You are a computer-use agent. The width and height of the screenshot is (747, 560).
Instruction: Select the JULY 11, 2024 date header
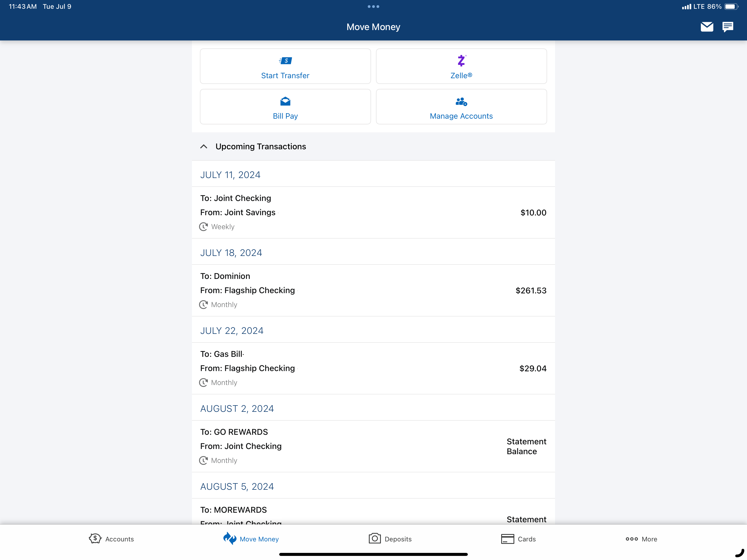(x=230, y=175)
